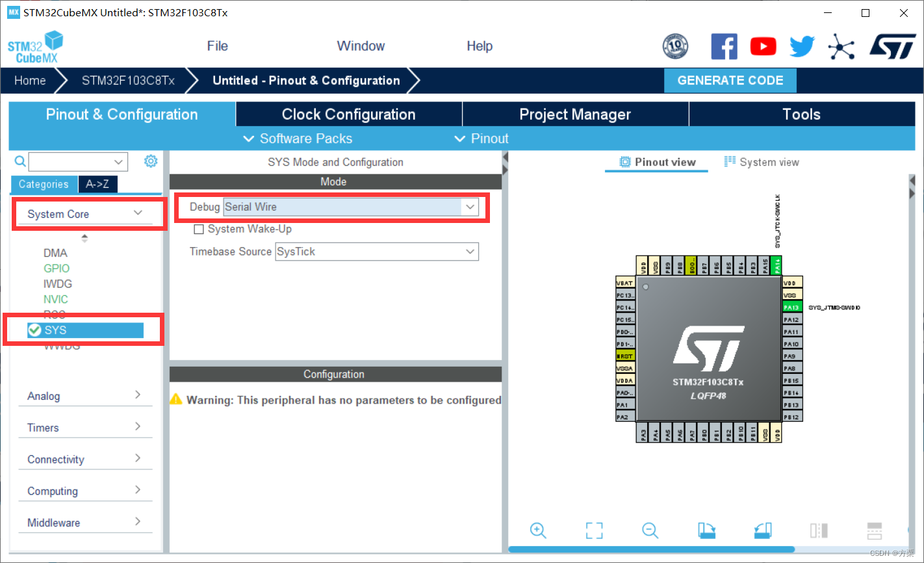This screenshot has width=924, height=563.
Task: Zoom out of the pinout view
Action: [650, 530]
